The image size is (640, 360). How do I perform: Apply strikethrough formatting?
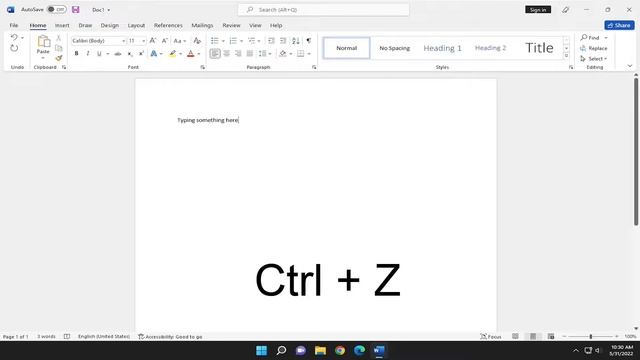118,54
